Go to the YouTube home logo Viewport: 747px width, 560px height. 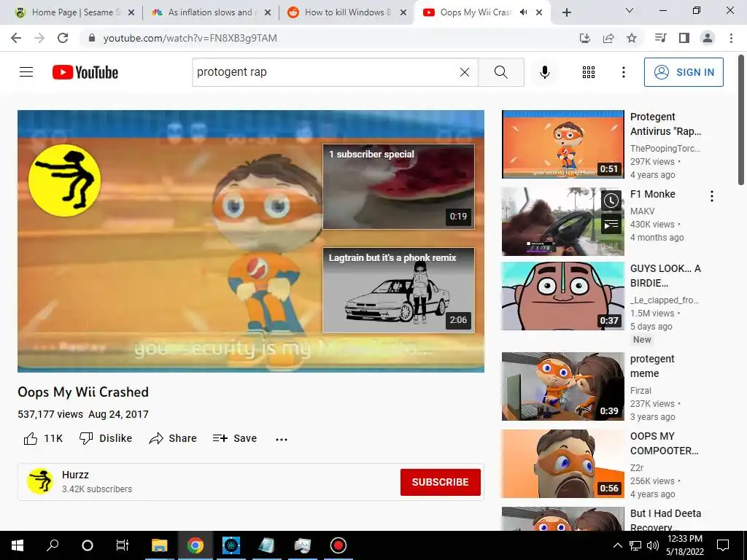pos(85,72)
